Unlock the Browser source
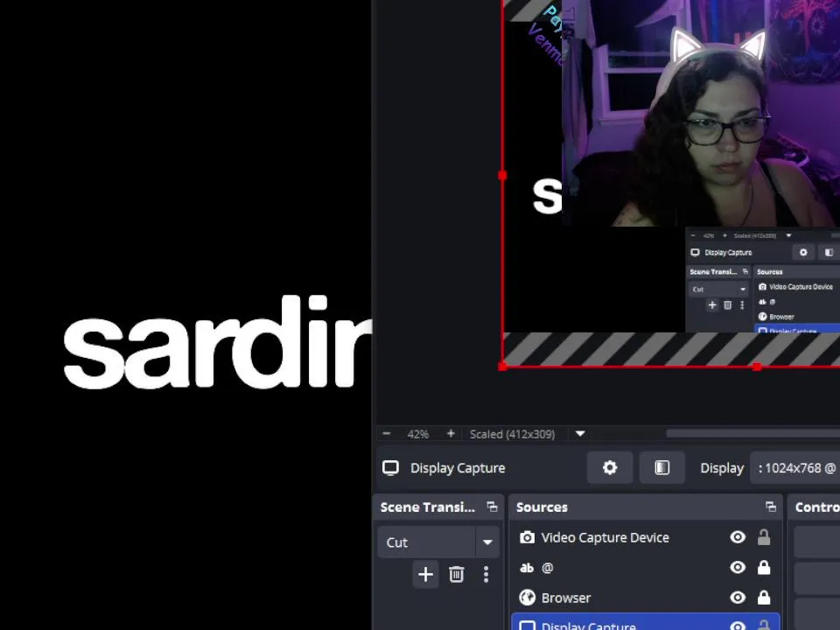This screenshot has width=840, height=630. click(764, 597)
